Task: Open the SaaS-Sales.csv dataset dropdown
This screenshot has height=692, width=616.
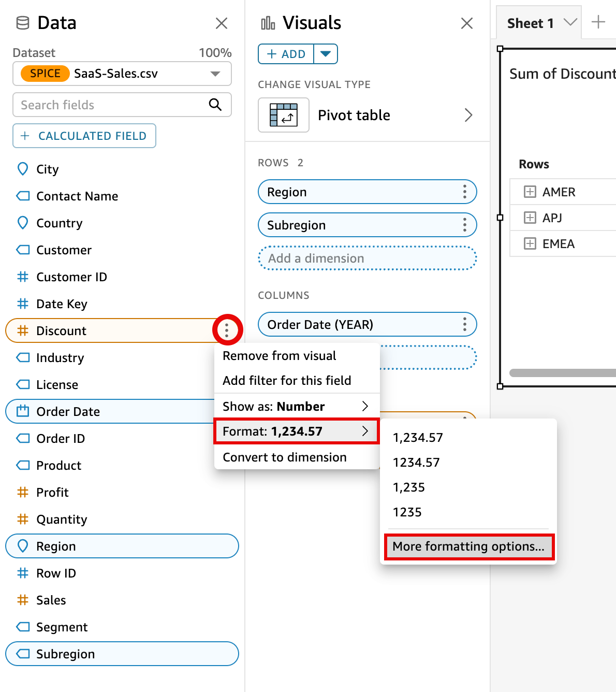Action: (122, 74)
